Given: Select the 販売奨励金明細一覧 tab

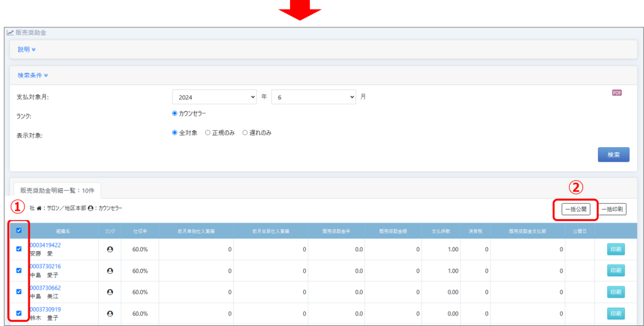Looking at the screenshot, I should (56, 189).
